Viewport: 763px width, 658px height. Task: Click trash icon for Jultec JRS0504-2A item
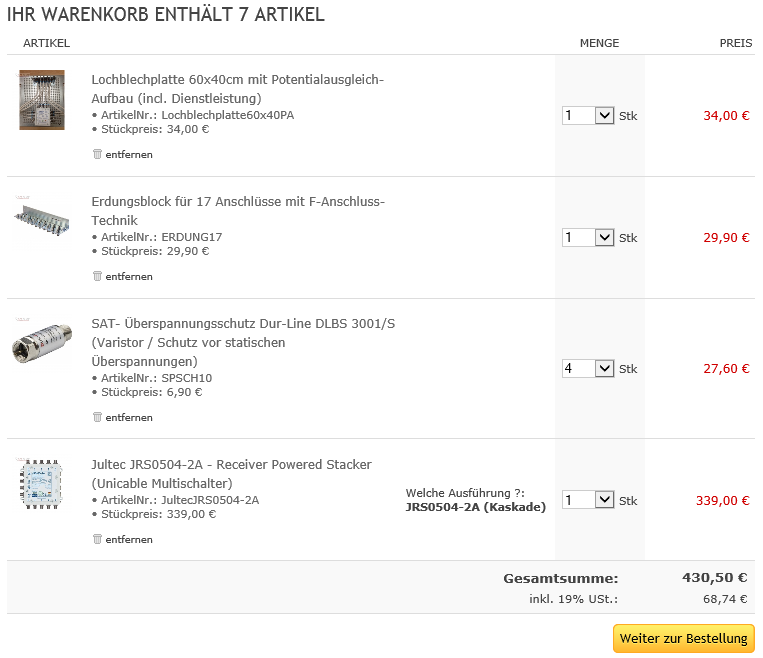[97, 539]
